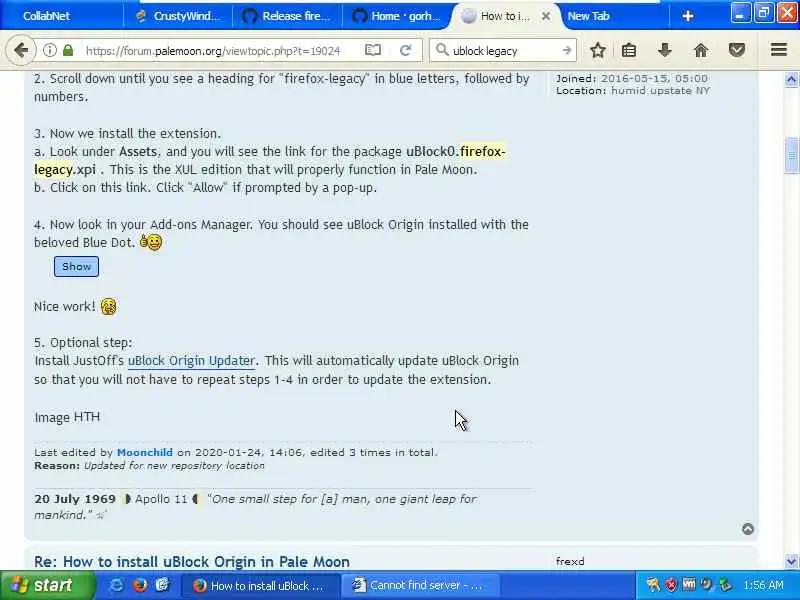The width and height of the screenshot is (800, 600).
Task: Click the vertical scrollbar thumb
Action: [791, 156]
